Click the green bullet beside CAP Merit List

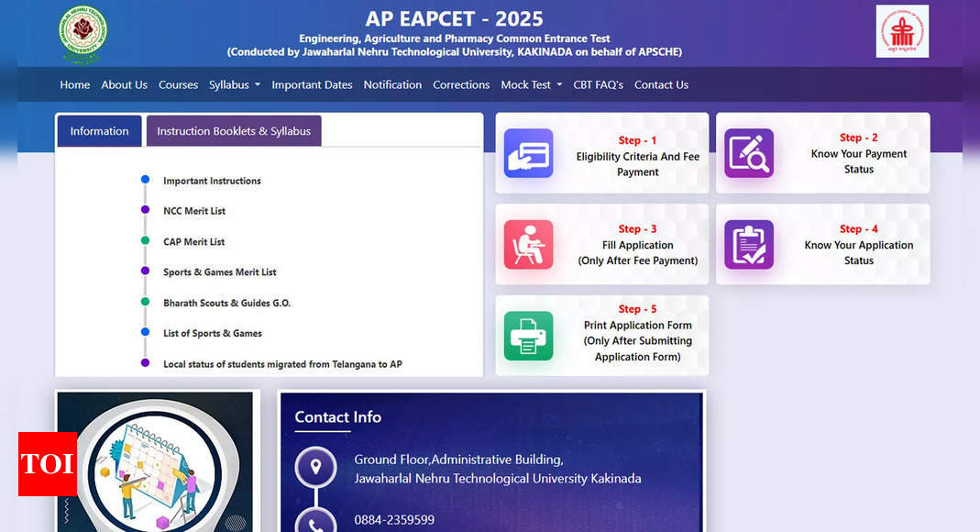tap(145, 240)
